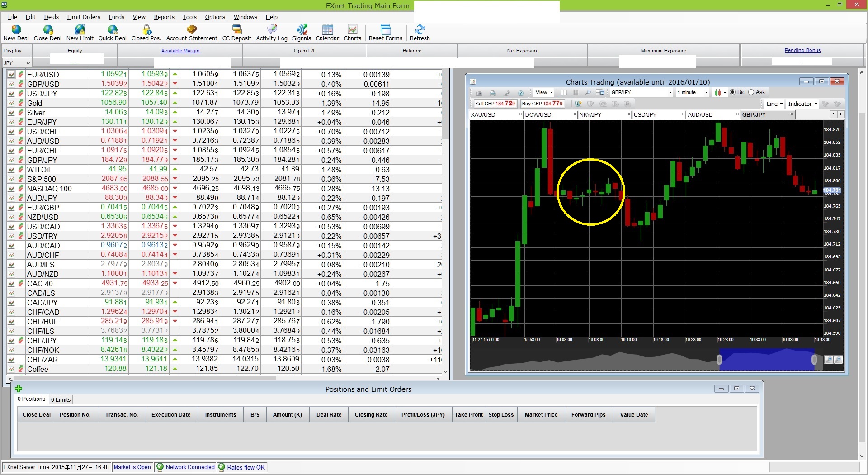Click the Available Margin link
This screenshot has width=868, height=475.
(x=180, y=51)
